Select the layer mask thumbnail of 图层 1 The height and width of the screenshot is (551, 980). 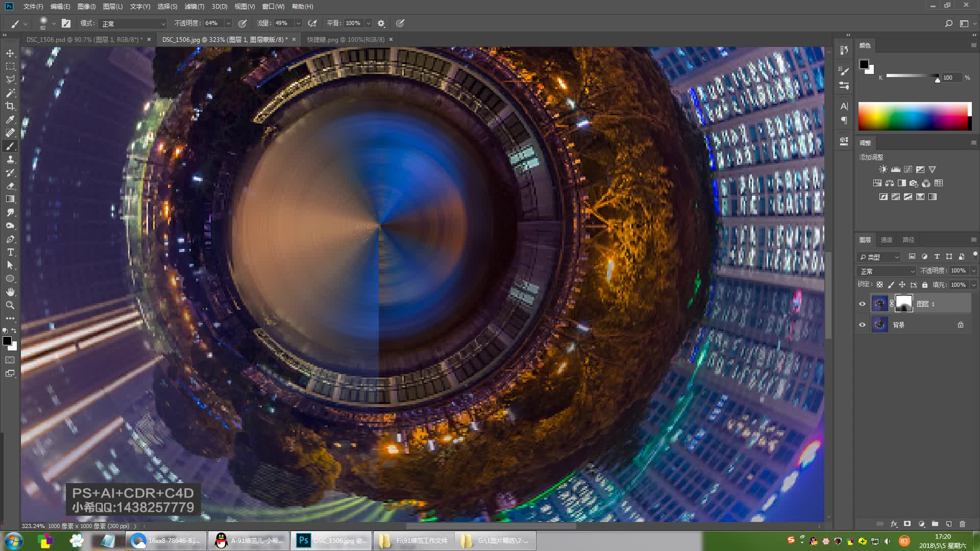coord(903,304)
